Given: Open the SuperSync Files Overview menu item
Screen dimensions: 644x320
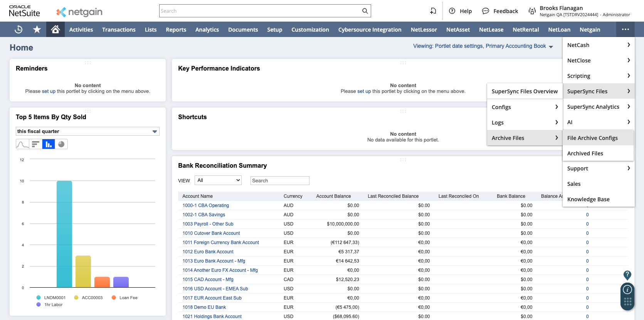Looking at the screenshot, I should (524, 91).
